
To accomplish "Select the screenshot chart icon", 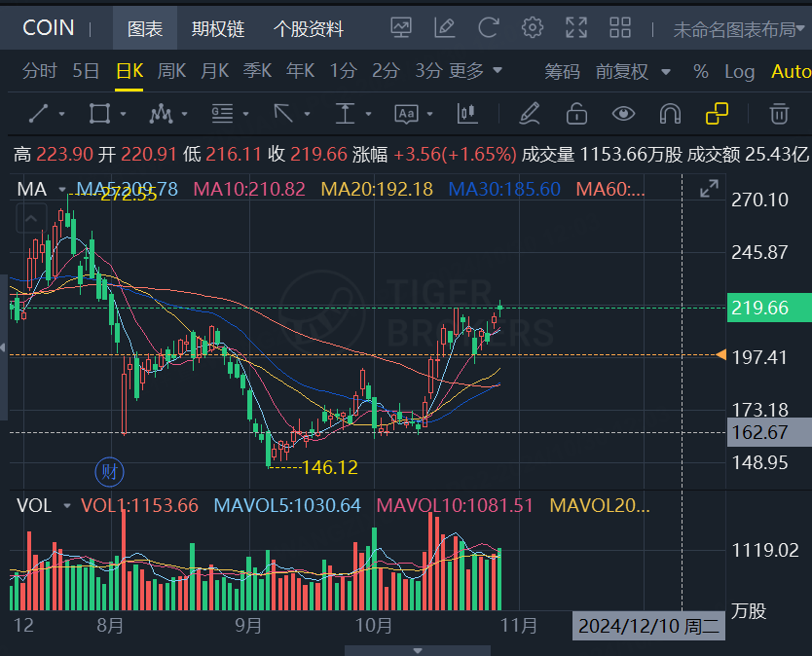I will coord(400,27).
